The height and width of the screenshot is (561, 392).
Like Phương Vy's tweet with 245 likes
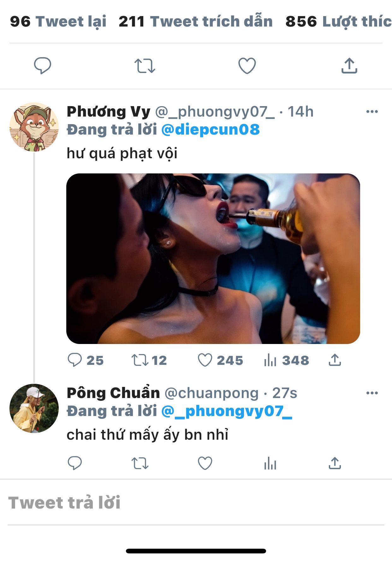click(x=220, y=360)
